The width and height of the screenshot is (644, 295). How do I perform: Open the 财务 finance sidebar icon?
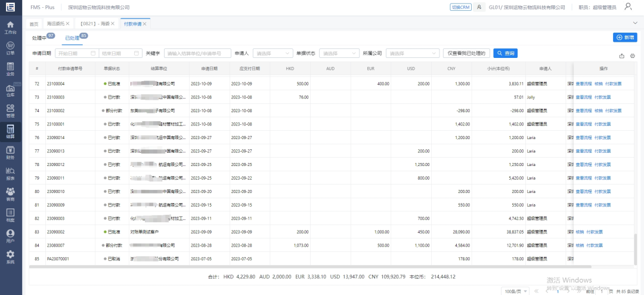click(x=11, y=153)
